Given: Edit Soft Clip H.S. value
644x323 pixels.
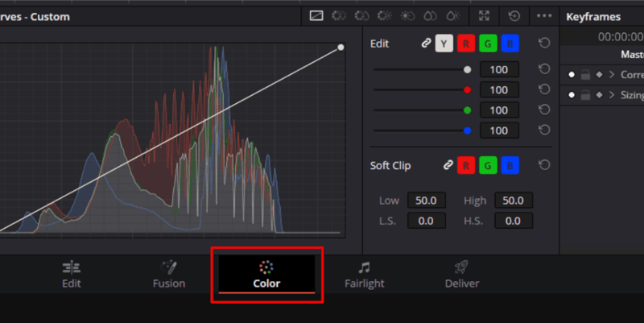Looking at the screenshot, I should (x=514, y=221).
